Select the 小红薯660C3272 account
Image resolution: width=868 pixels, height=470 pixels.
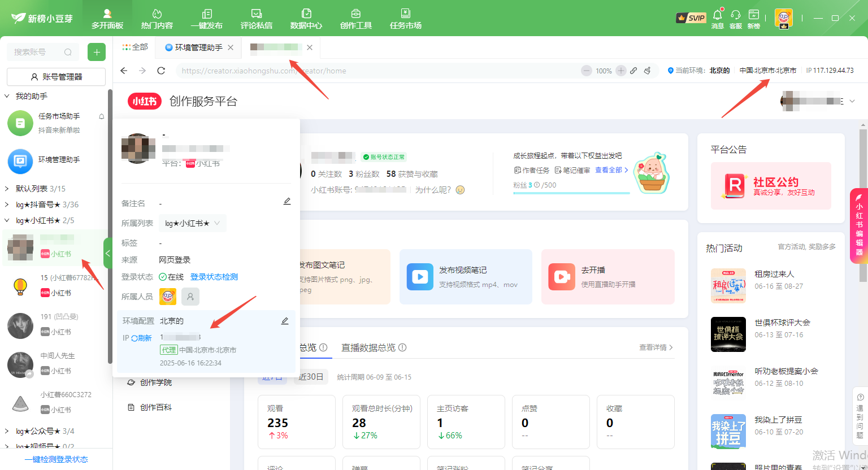55,403
